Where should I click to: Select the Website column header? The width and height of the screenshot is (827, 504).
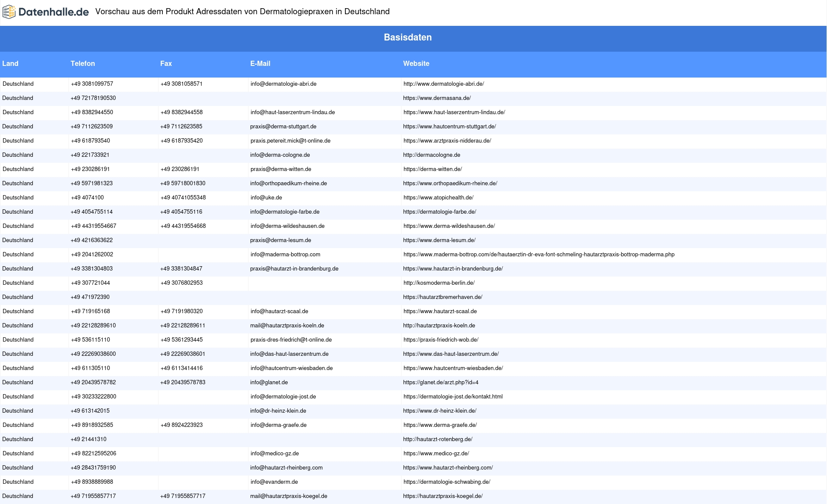click(416, 63)
